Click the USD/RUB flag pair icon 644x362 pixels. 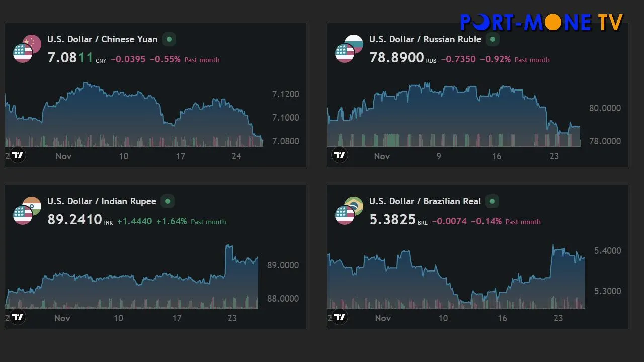[x=349, y=49]
